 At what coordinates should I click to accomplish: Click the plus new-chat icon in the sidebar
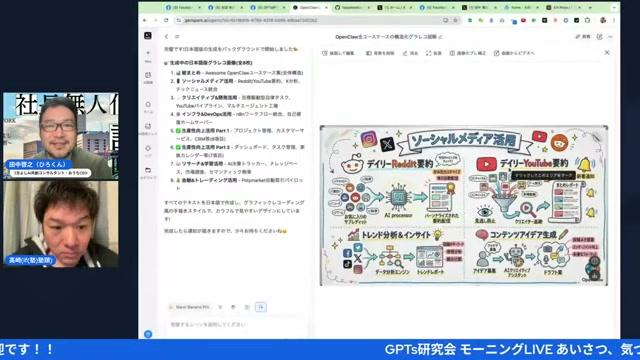point(148,53)
